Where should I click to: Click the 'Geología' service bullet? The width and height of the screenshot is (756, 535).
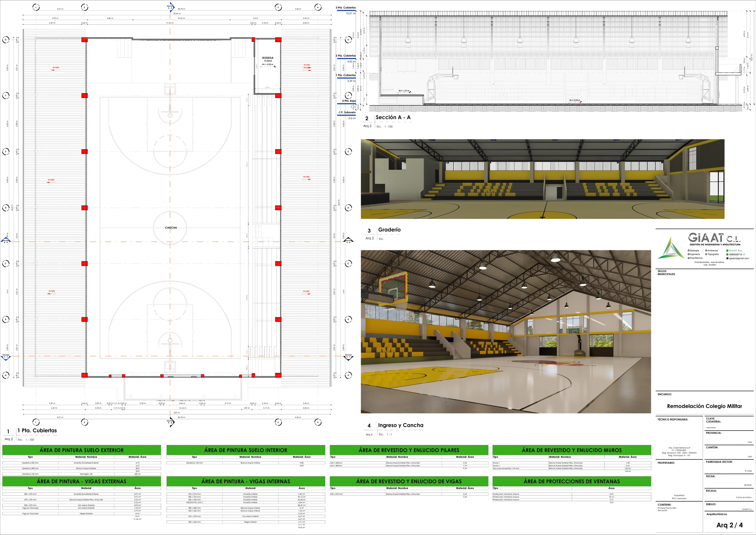(x=693, y=251)
